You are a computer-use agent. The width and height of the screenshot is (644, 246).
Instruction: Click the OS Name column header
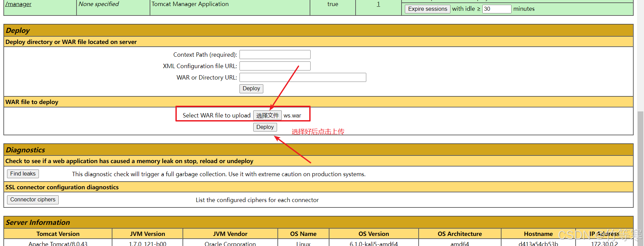click(304, 234)
